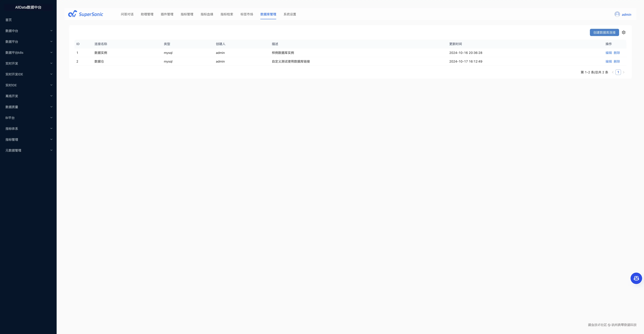Screen dimensions: 644x334
Task: Open 首页 in the sidebar
Action: click(x=9, y=20)
